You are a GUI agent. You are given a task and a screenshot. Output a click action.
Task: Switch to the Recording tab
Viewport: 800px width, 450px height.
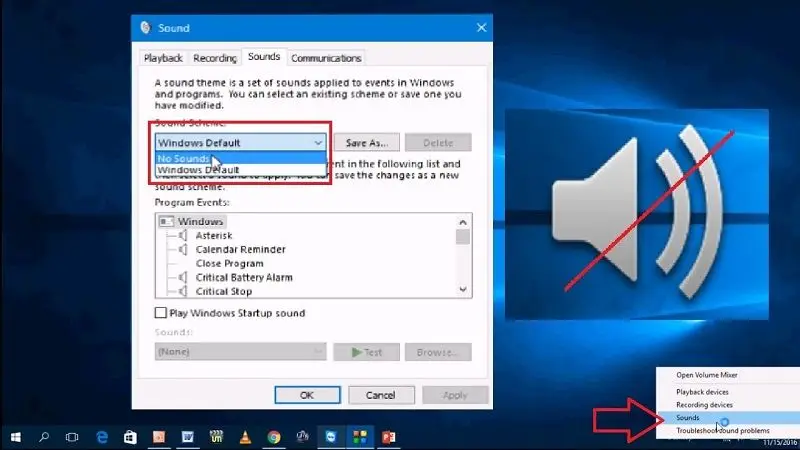[215, 58]
